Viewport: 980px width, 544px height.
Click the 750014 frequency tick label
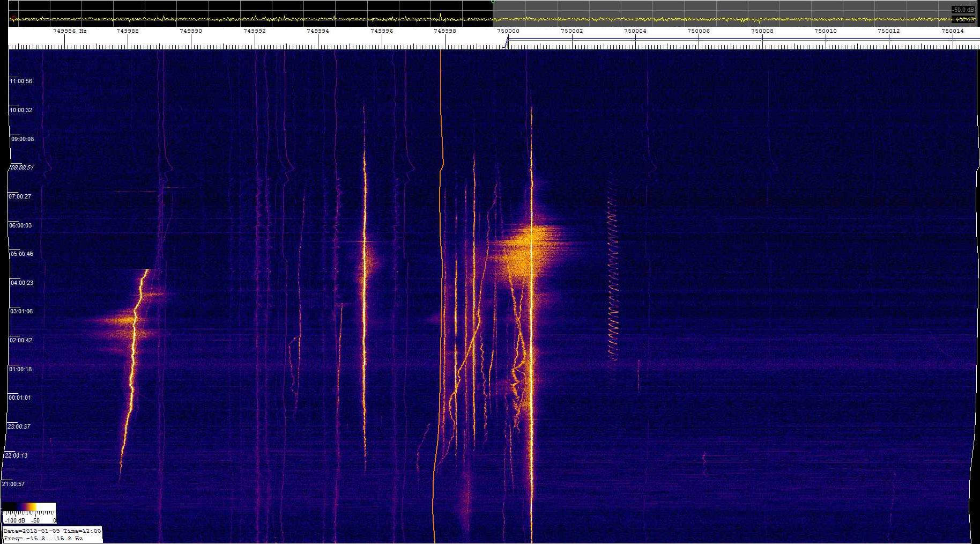click(953, 31)
